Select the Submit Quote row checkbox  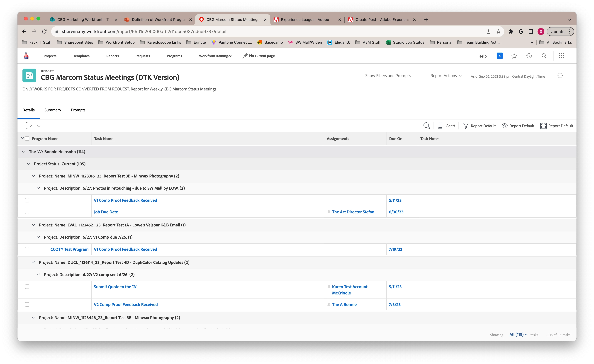[x=27, y=287]
